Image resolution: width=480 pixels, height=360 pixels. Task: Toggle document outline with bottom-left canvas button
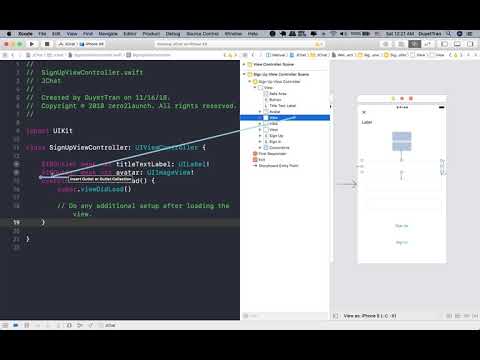336,316
